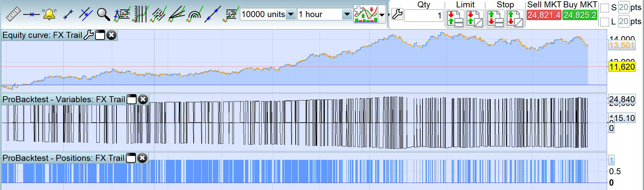Close the ProBacktest Variables panel
This screenshot has width=644, height=190.
pyautogui.click(x=143, y=99)
